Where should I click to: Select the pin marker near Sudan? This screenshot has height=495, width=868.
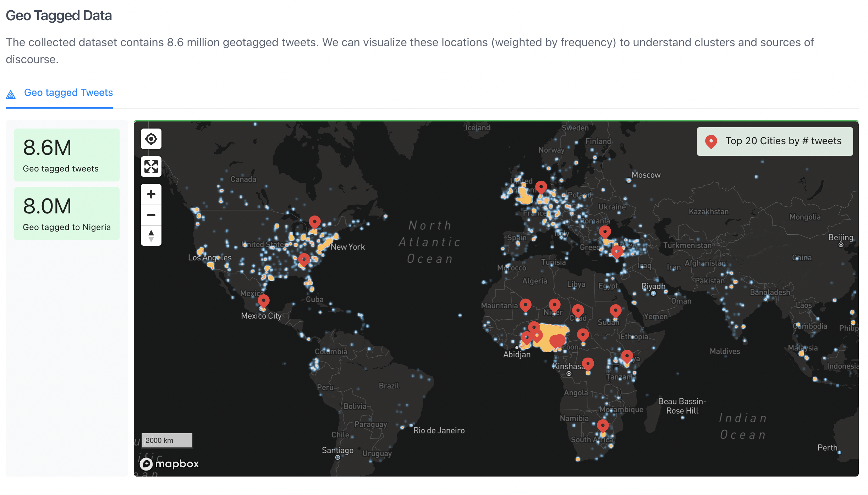click(615, 310)
